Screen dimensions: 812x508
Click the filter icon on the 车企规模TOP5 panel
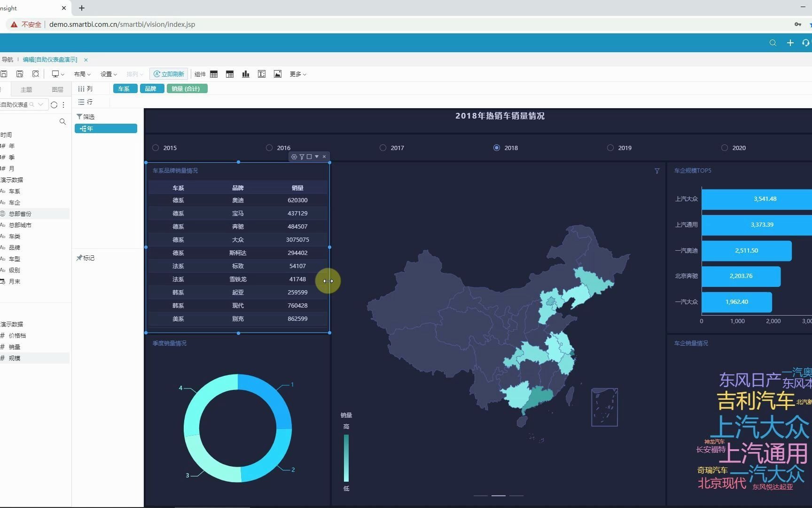point(656,171)
